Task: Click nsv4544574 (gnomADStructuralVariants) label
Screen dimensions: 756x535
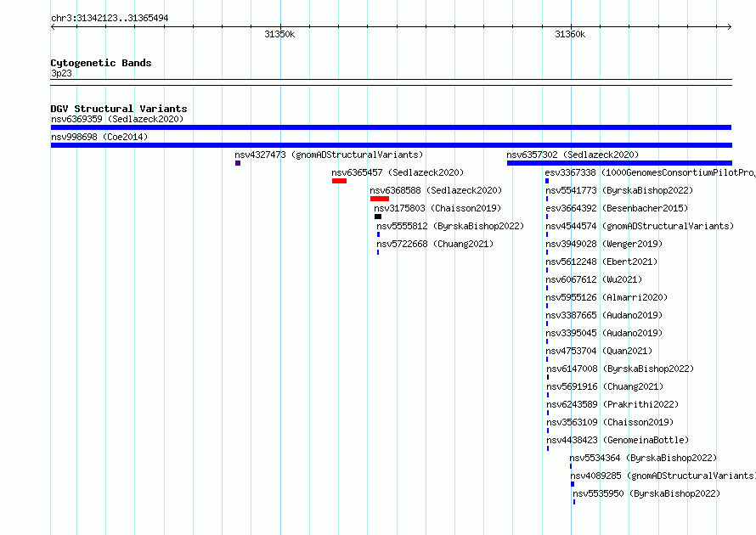Action: click(x=640, y=226)
